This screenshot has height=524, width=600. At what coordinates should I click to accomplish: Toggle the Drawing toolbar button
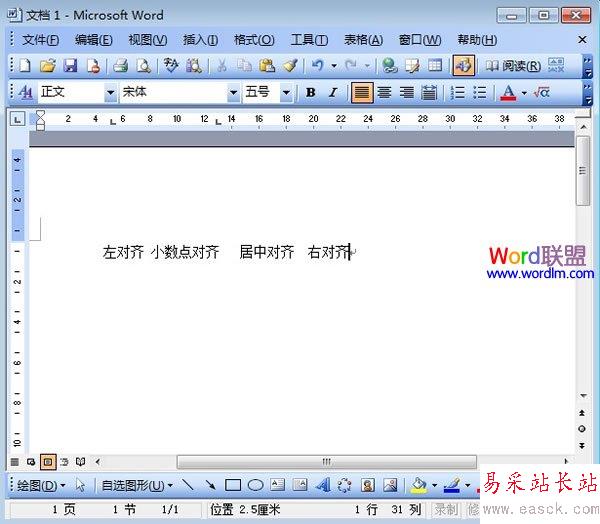coord(464,66)
